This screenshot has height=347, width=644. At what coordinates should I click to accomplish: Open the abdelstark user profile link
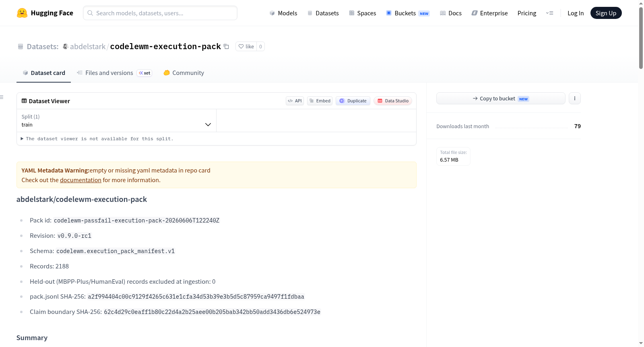[88, 46]
